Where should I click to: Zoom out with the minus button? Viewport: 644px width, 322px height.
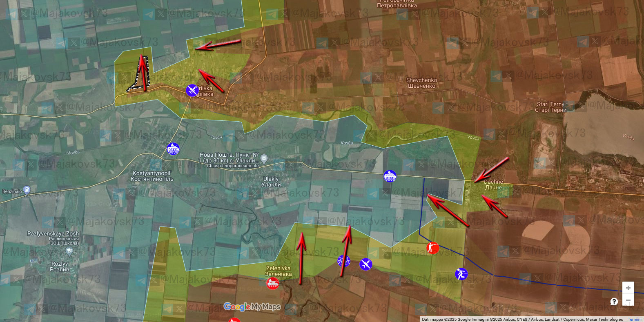628,300
